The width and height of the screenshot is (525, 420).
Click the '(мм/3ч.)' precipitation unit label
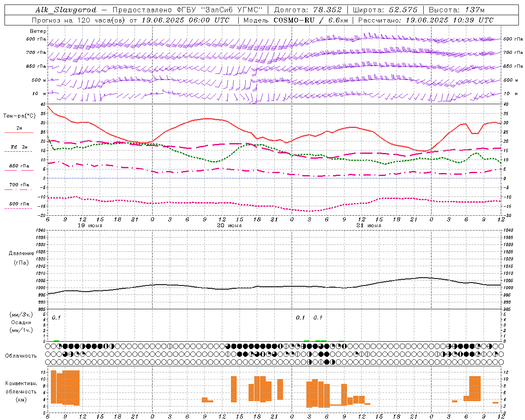[21, 315]
